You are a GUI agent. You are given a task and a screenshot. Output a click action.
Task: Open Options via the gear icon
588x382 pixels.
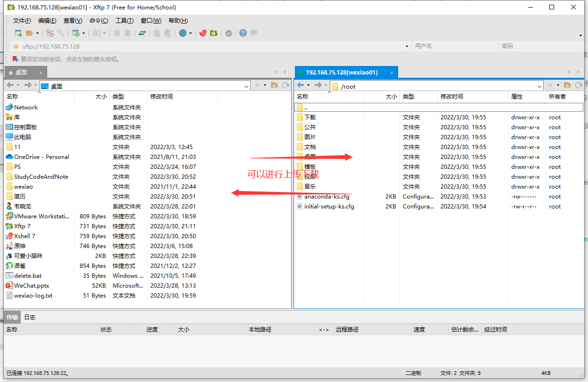pos(229,33)
